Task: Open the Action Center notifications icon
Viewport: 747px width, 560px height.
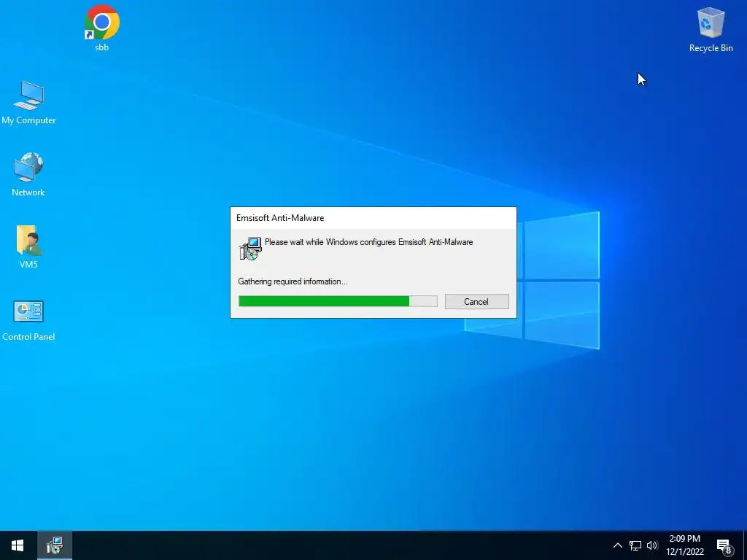Action: pos(724,546)
